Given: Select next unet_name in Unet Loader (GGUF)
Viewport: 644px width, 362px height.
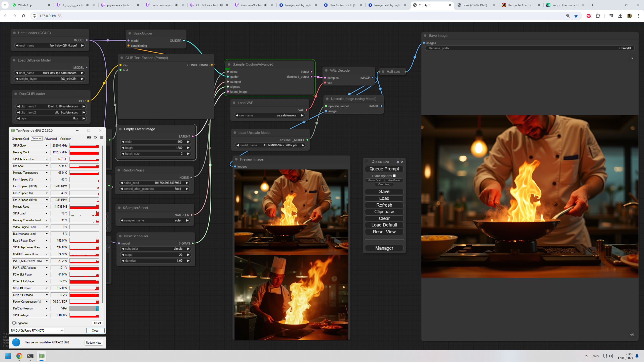Looking at the screenshot, I should pos(82,46).
